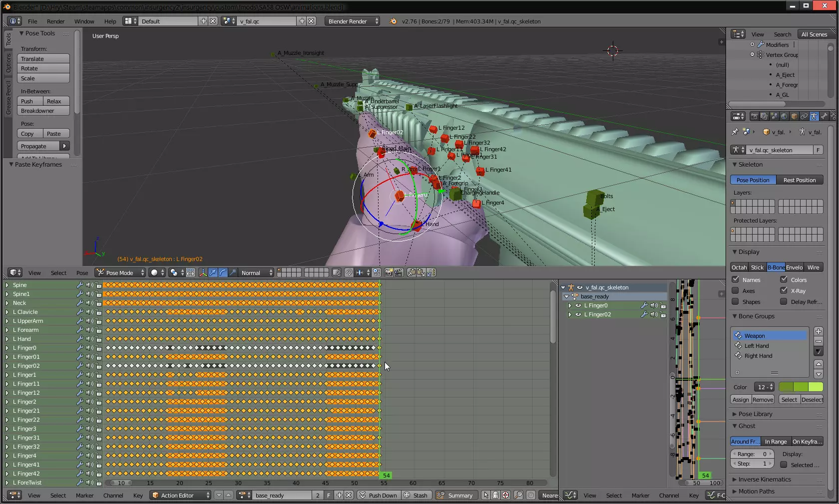Expand the Spine1 channel in action editor

click(7, 294)
